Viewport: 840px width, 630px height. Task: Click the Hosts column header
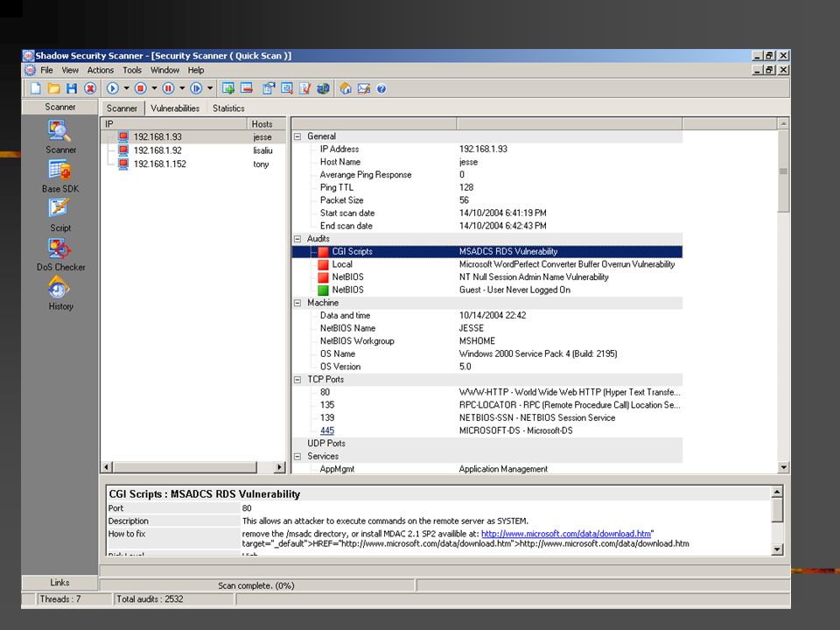(266, 123)
